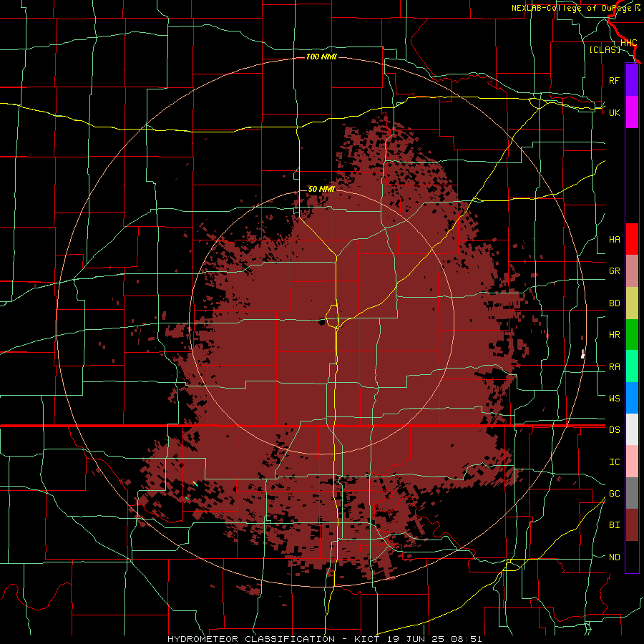Screen dimensions: 644x644
Task: Click the RA light green legend swatch
Action: (x=632, y=366)
